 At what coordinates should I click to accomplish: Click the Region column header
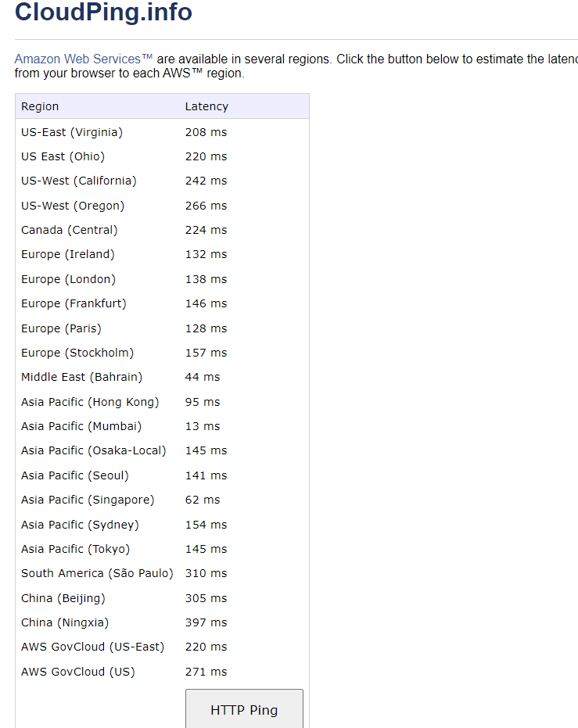[x=40, y=106]
